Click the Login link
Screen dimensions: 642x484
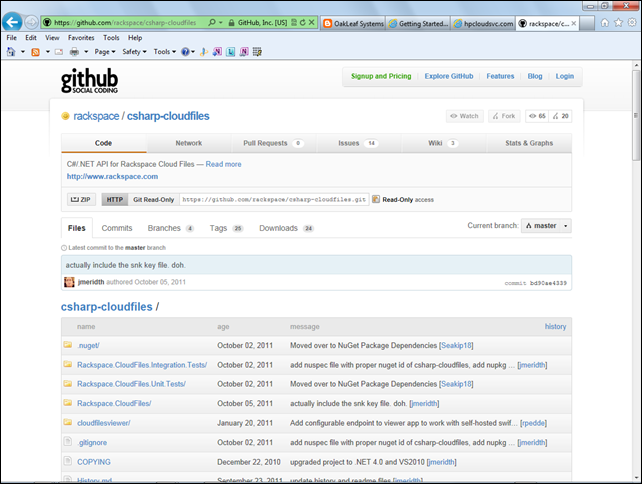(564, 76)
